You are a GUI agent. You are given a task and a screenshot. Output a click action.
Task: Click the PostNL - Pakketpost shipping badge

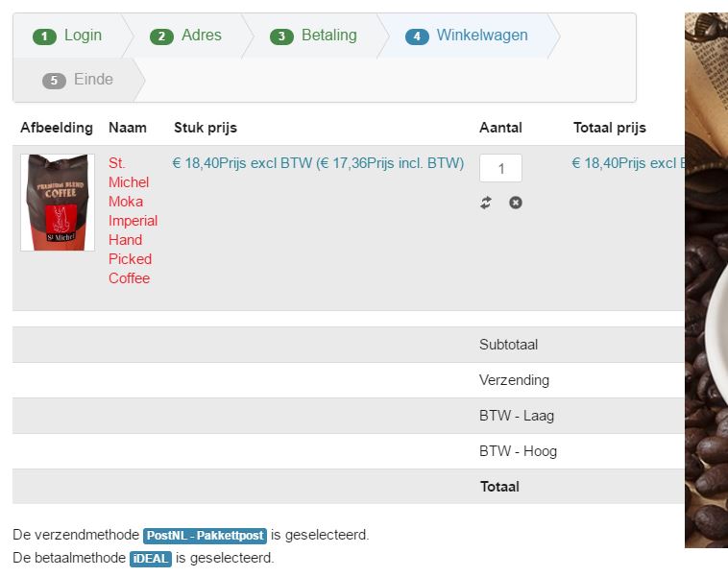point(205,536)
